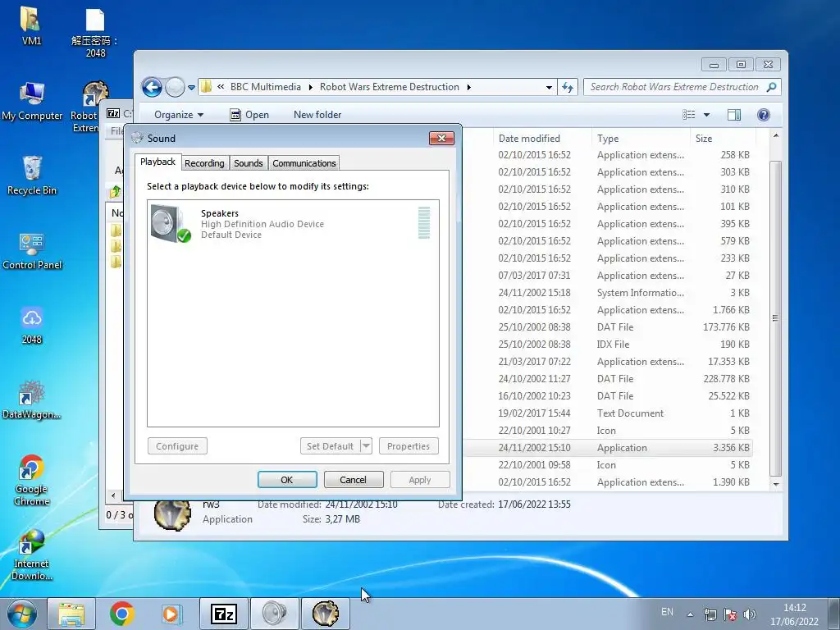Open the VM1 desktop folder icon
This screenshot has width=840, height=630.
[x=31, y=25]
